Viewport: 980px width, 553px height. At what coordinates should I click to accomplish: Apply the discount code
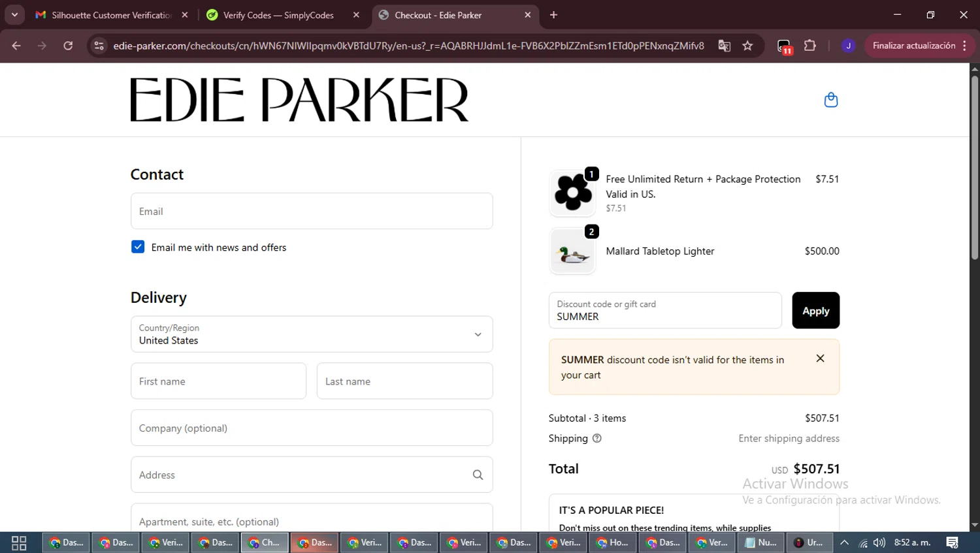815,310
